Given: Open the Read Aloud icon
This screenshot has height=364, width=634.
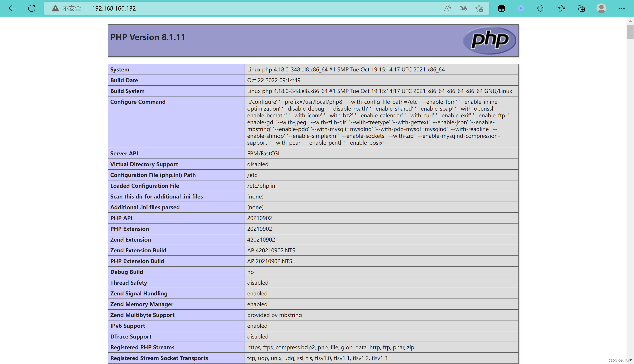Looking at the screenshot, I should (447, 8).
